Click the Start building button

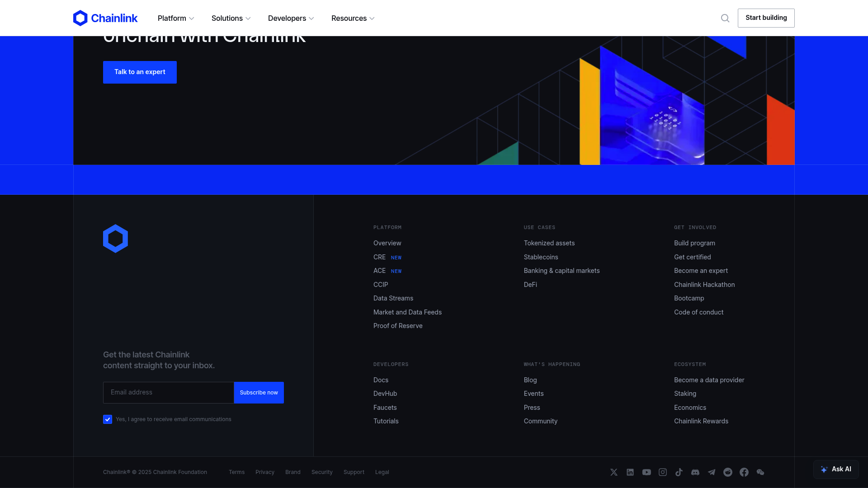766,18
